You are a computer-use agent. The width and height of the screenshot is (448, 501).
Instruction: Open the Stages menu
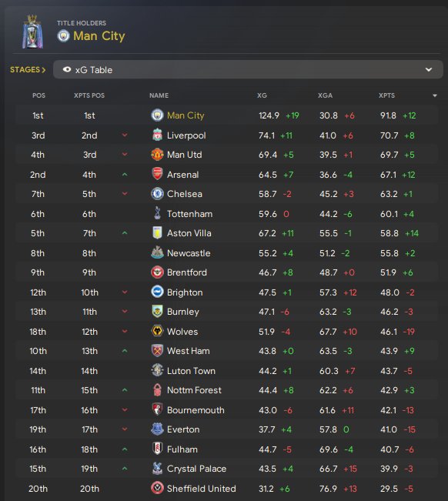[28, 70]
